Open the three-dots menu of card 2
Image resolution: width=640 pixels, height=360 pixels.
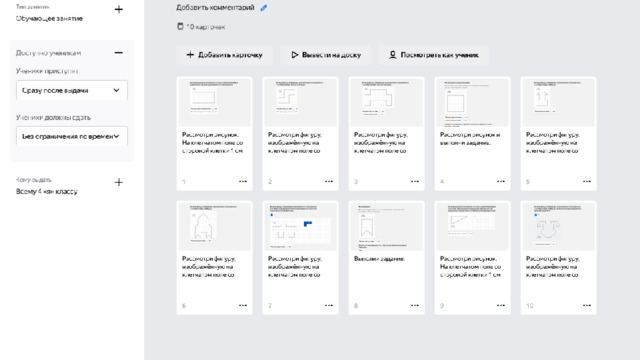pyautogui.click(x=329, y=181)
